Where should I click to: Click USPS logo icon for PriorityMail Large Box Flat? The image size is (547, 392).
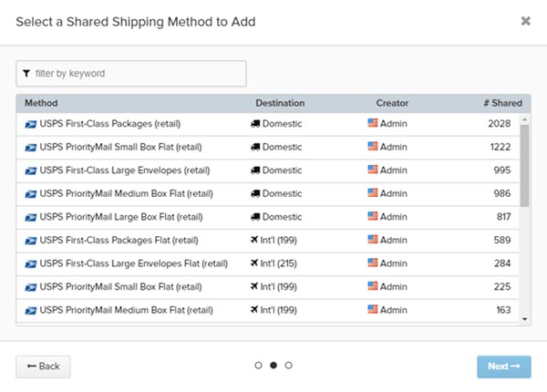[x=31, y=218]
